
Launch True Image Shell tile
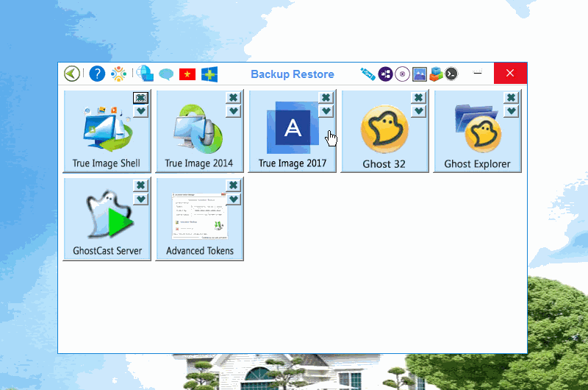pos(107,131)
